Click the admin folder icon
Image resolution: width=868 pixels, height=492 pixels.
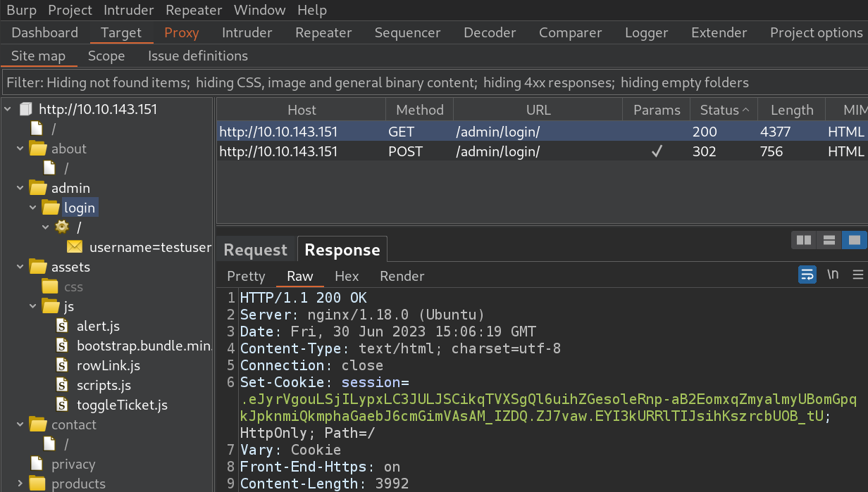click(37, 188)
